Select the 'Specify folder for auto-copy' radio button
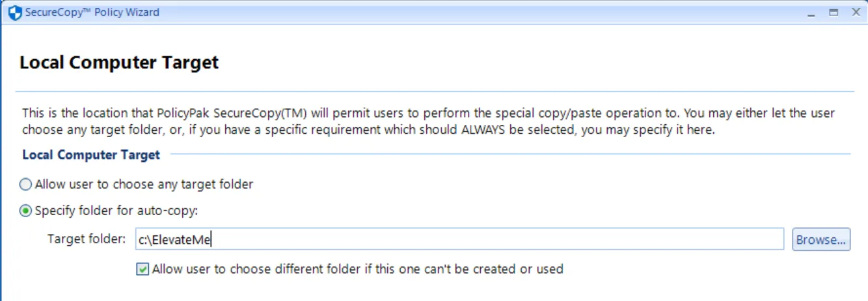This screenshot has height=301, width=868. 26,211
